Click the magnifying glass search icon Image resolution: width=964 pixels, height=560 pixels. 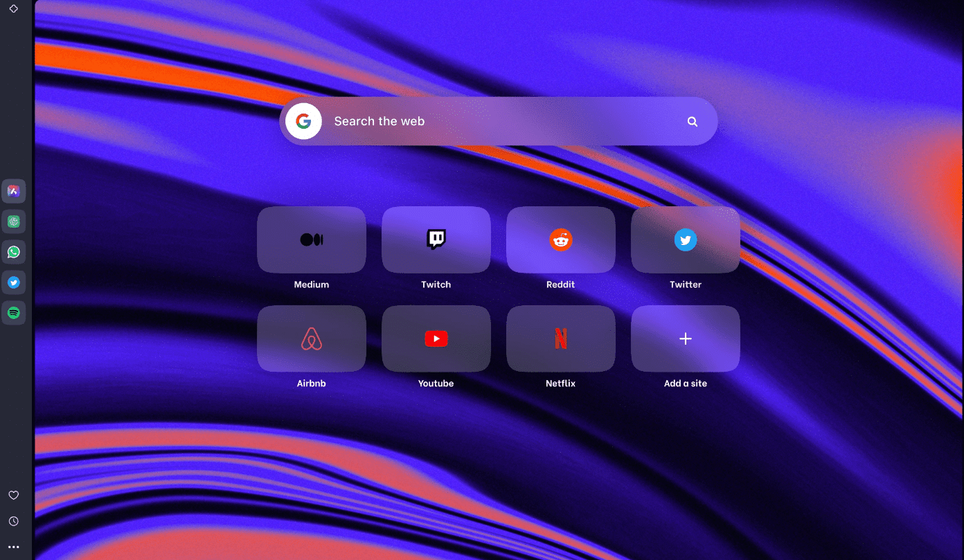click(x=692, y=121)
